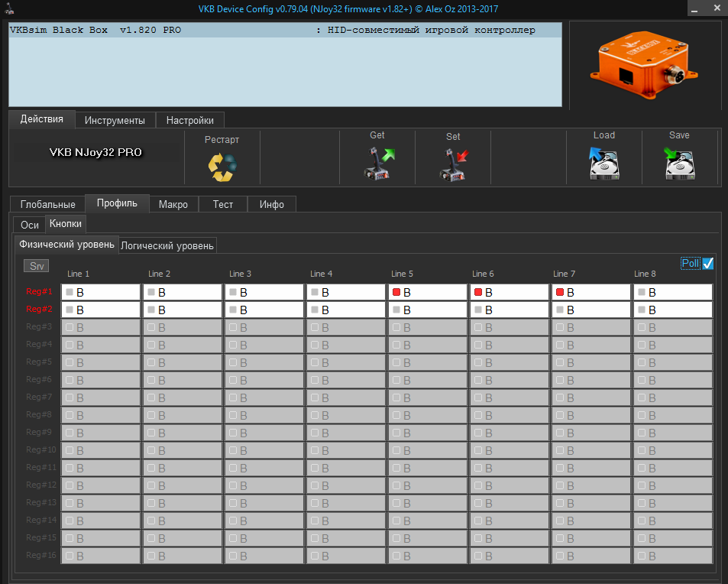Click the Set joystick icon
This screenshot has width=728, height=584.
pyautogui.click(x=454, y=164)
